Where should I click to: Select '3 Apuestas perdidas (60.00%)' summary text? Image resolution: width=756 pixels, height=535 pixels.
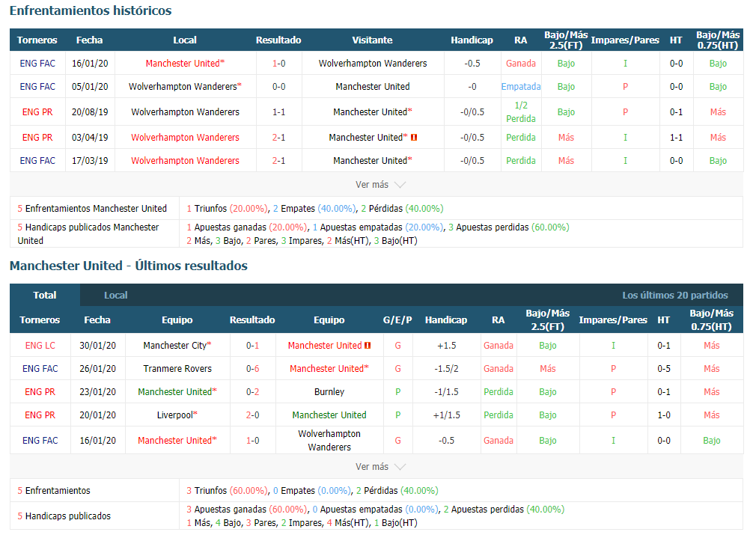point(509,227)
